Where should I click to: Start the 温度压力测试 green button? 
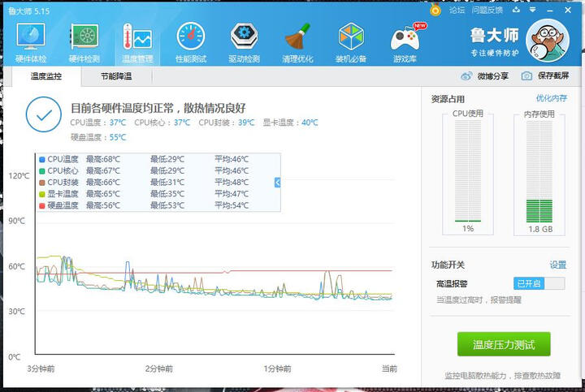click(504, 344)
